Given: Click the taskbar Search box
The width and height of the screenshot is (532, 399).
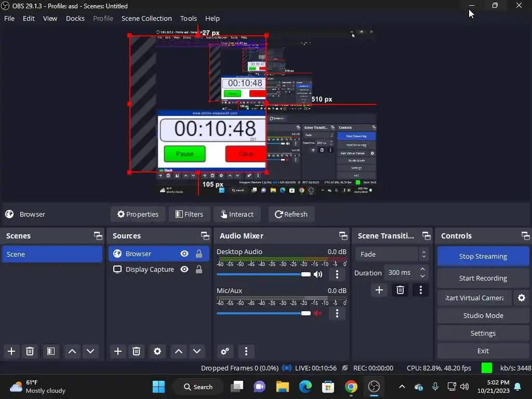Looking at the screenshot, I should (x=198, y=387).
